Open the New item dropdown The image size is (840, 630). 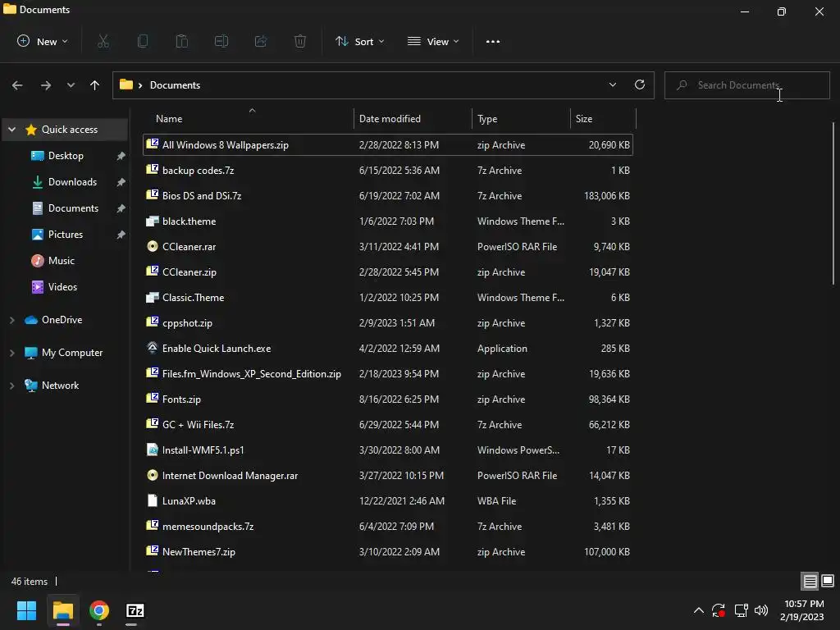tap(43, 41)
